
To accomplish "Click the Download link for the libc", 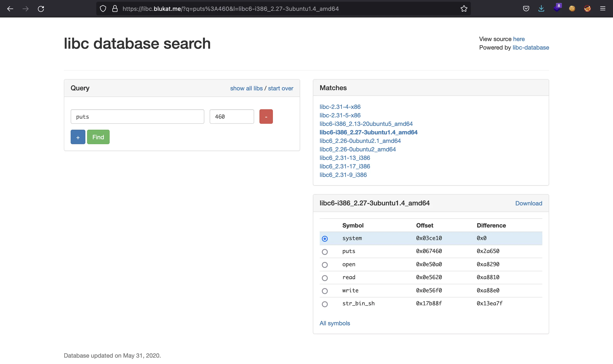I will click(x=528, y=203).
